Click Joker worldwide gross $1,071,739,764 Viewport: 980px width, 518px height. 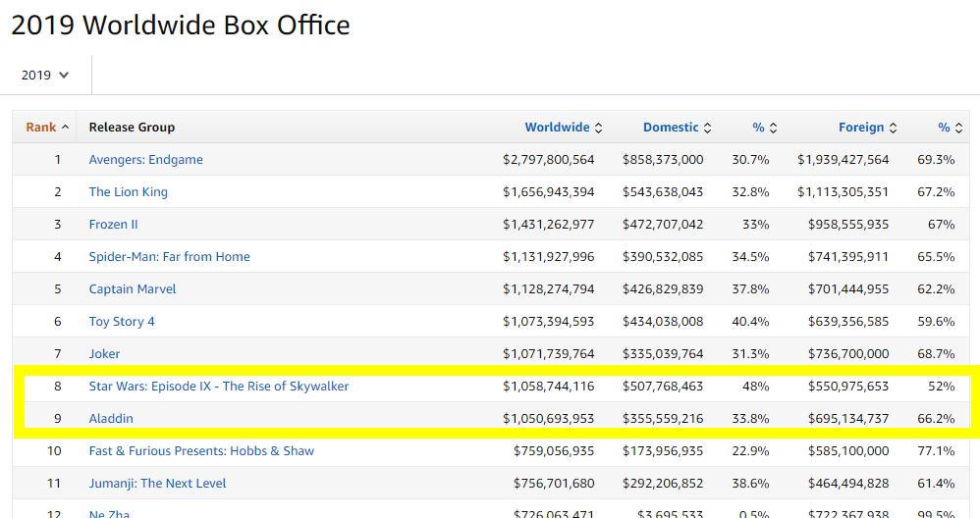coord(548,354)
